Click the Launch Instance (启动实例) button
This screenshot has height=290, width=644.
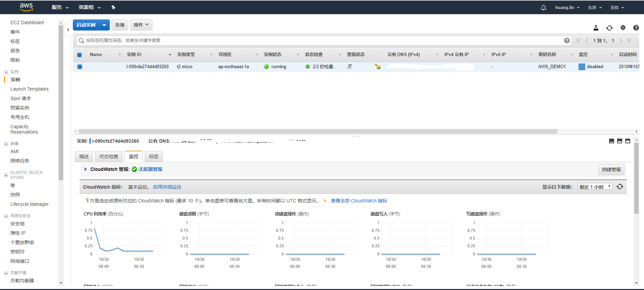click(x=86, y=25)
